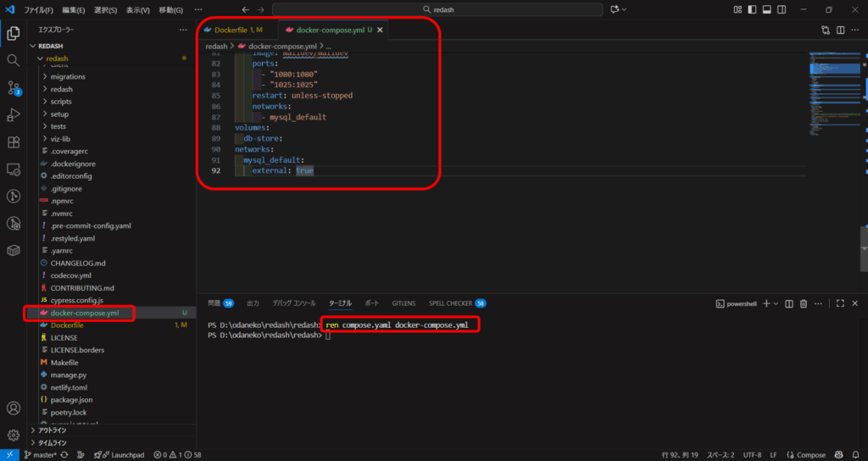Maximize the terminal panel size
The image size is (868, 461).
click(x=840, y=303)
